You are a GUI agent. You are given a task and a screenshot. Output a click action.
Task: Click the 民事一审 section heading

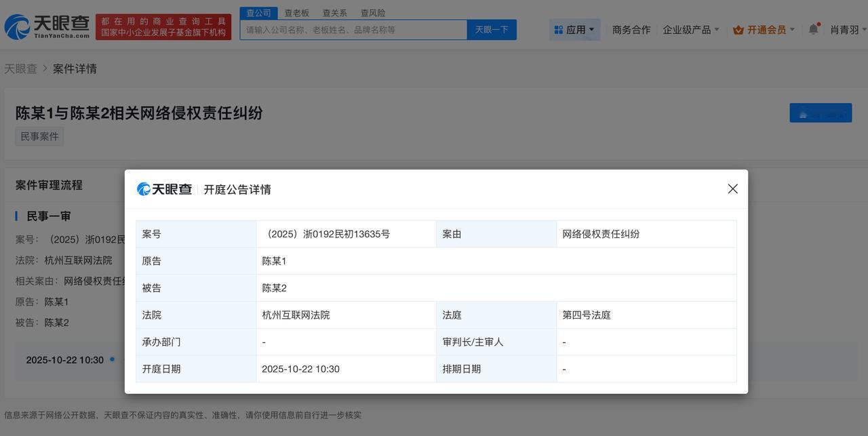[x=49, y=216]
